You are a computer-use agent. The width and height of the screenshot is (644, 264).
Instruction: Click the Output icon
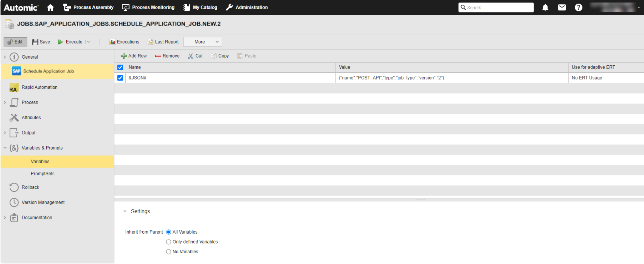14,133
